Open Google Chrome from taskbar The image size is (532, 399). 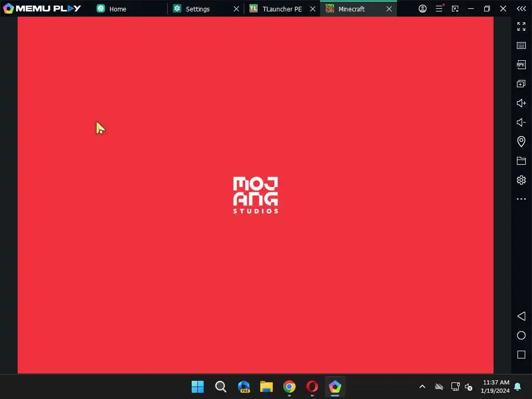(x=289, y=387)
